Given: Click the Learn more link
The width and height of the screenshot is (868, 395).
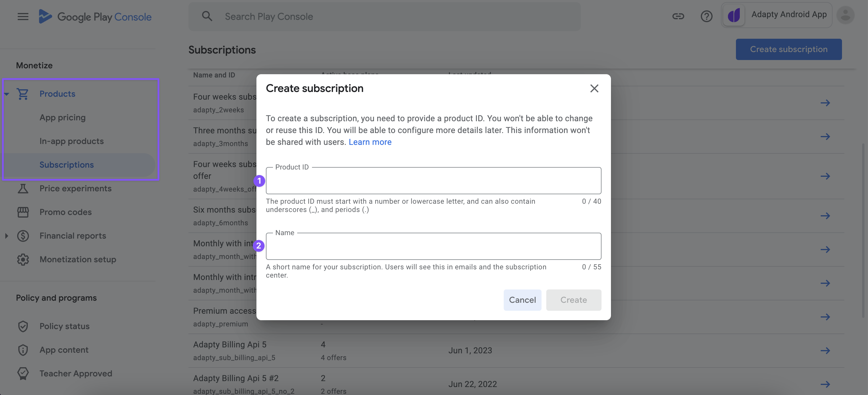Looking at the screenshot, I should point(370,142).
